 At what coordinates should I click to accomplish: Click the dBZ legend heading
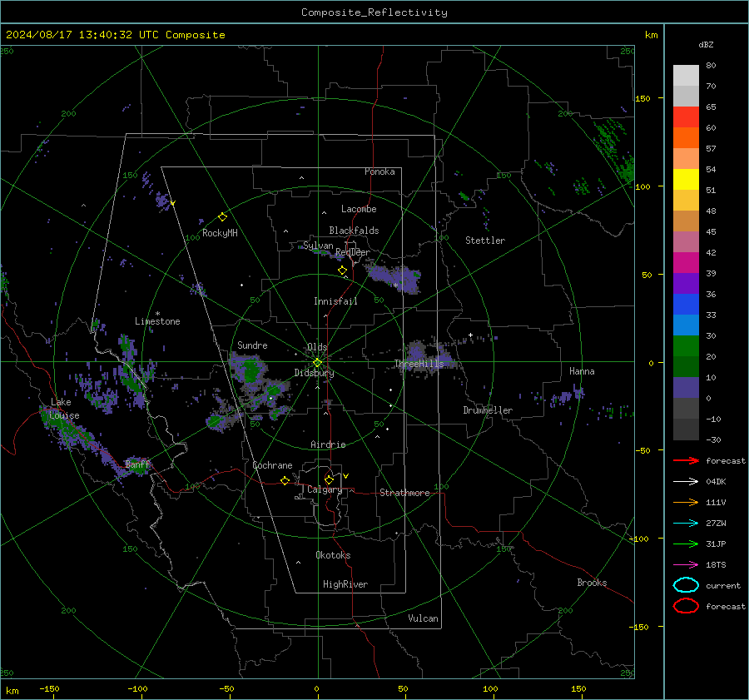[706, 44]
